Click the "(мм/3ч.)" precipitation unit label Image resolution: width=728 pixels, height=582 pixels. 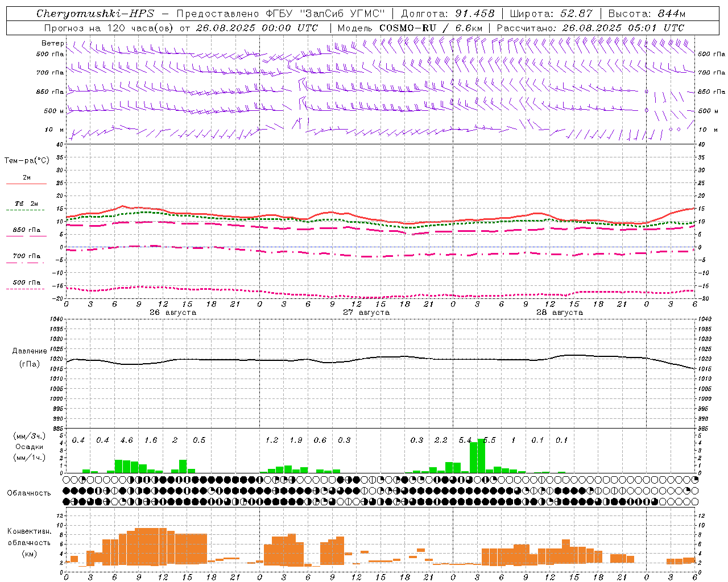tap(30, 436)
